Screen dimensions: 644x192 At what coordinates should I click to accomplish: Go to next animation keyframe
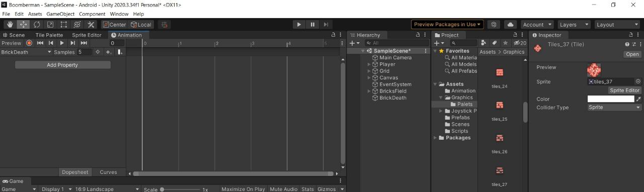[x=73, y=43]
